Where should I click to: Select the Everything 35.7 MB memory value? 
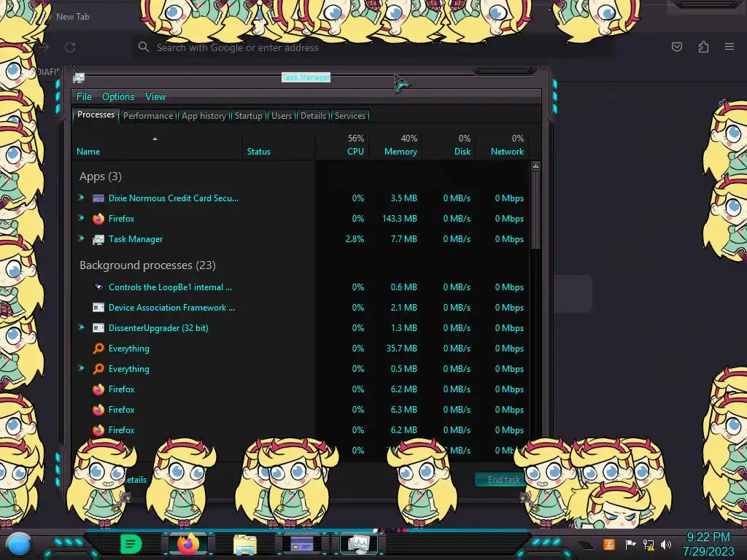pos(401,349)
